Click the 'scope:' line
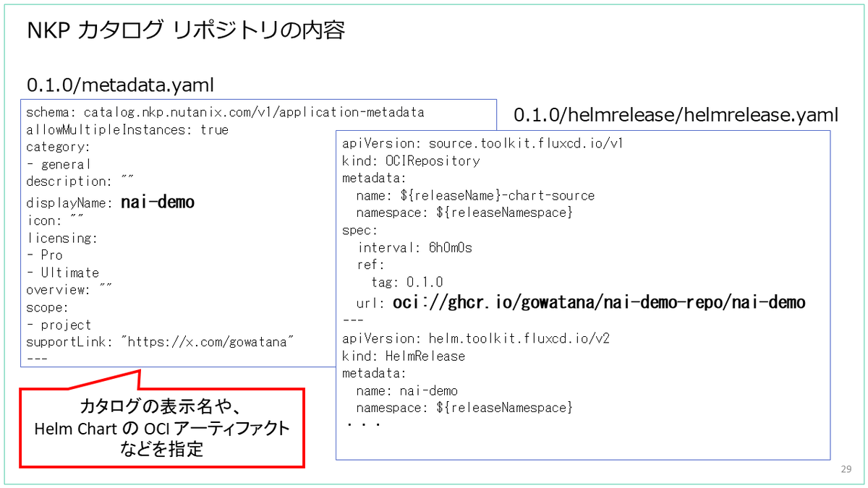Viewport: 868px width, 488px height. [48, 307]
